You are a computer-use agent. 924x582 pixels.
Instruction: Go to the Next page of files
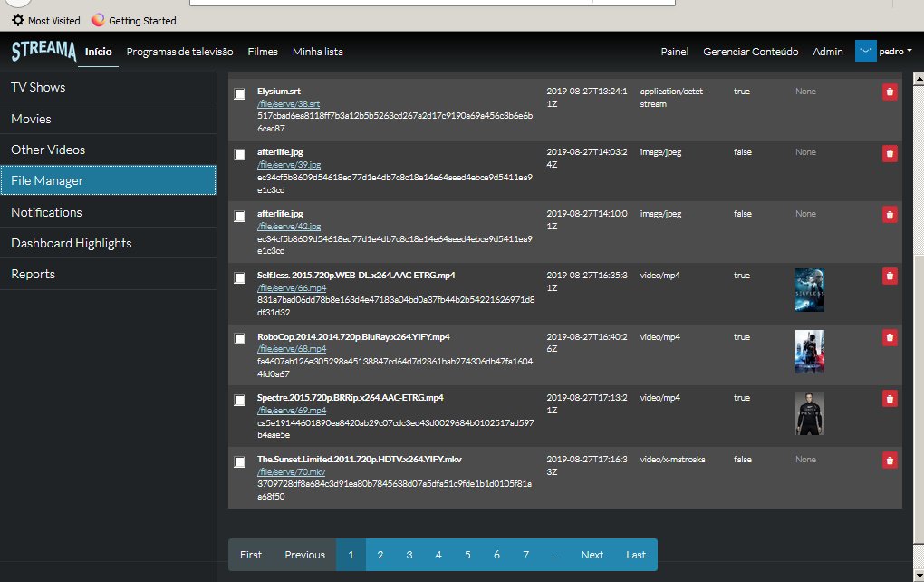pos(592,555)
